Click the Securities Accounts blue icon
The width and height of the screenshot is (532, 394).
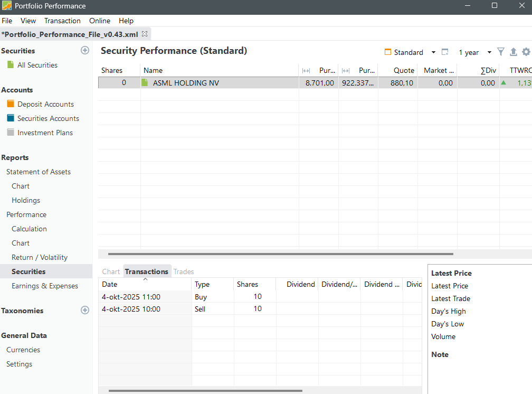(x=11, y=118)
